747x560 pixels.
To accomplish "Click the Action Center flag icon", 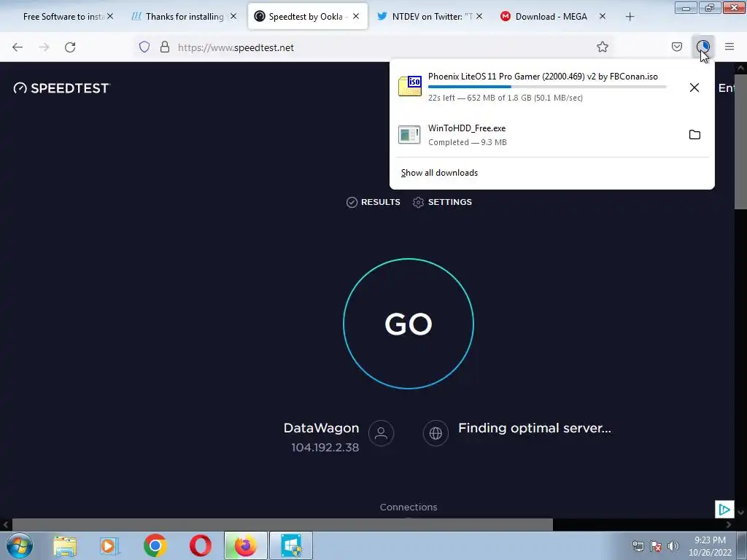I will tap(656, 546).
